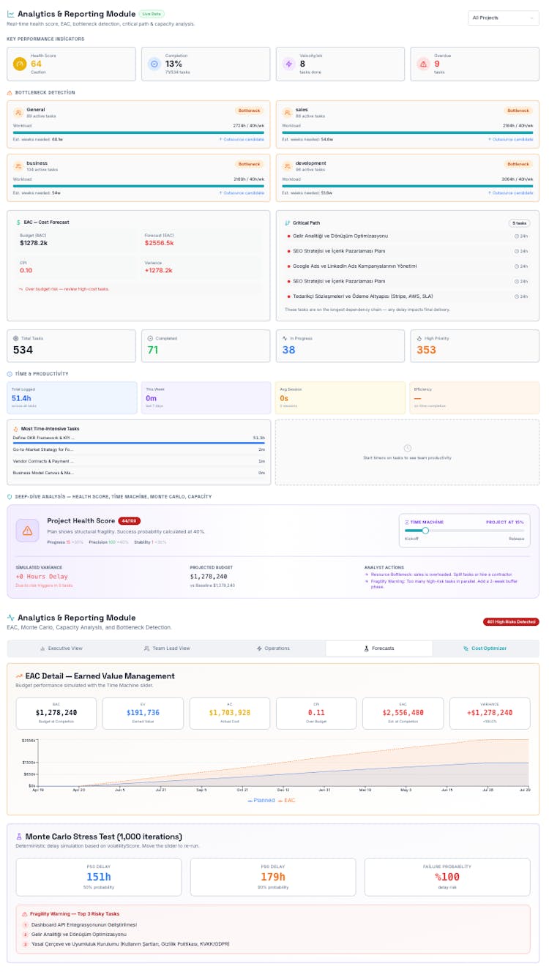
Task: Click the Project Health Score warning icon
Action: [27, 531]
